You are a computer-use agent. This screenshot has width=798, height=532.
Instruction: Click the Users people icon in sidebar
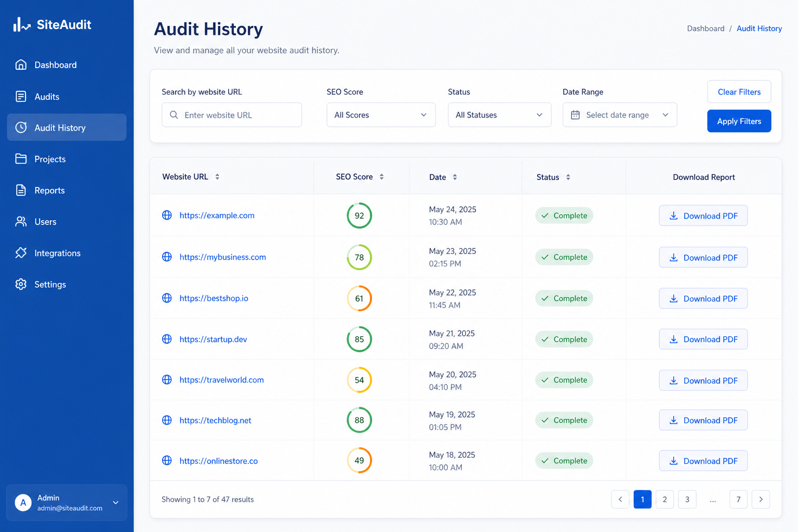[x=21, y=222]
